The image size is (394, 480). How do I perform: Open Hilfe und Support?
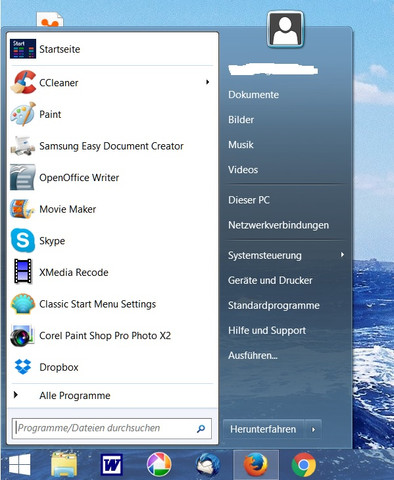(x=267, y=330)
